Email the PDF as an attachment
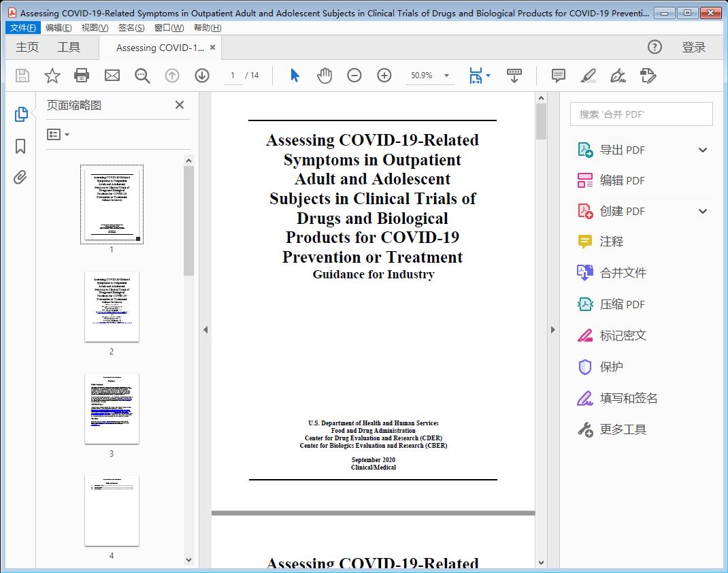Screen dimensions: 728x573 tap(112, 76)
